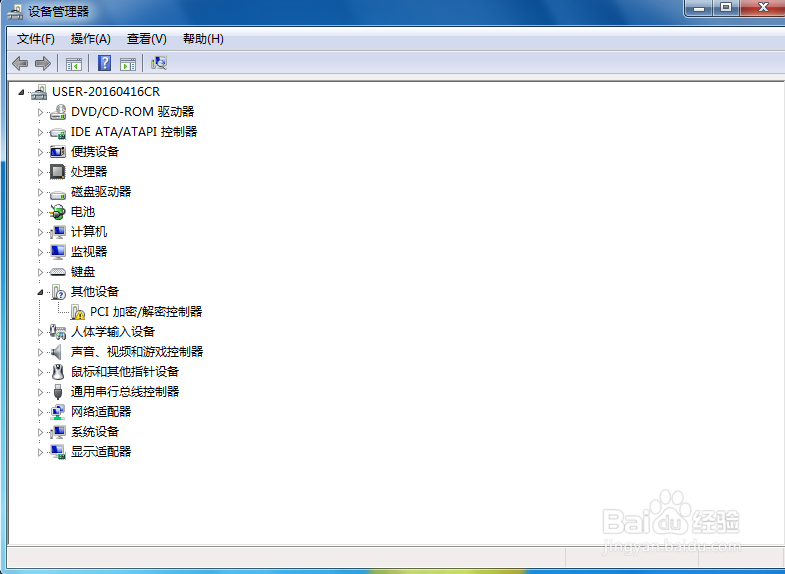This screenshot has width=785, height=574.
Task: Toggle the action pane toolbar icon
Action: pos(128,64)
